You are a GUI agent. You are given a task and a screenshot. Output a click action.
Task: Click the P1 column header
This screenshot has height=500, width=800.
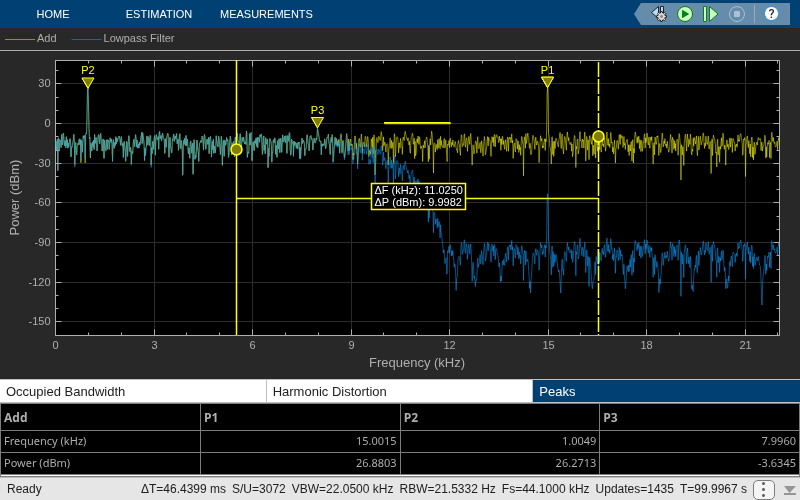(x=300, y=417)
